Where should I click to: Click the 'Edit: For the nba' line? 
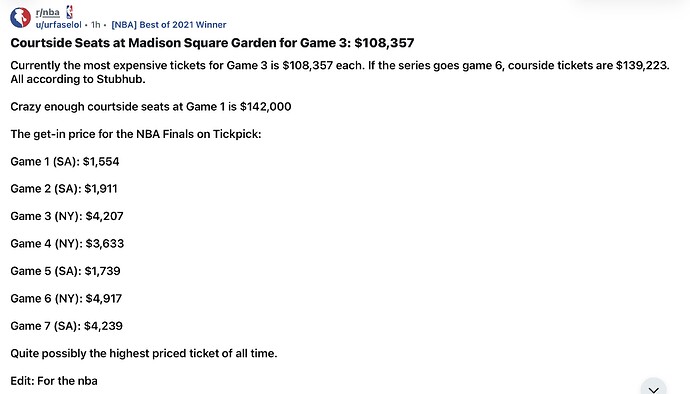[54, 381]
